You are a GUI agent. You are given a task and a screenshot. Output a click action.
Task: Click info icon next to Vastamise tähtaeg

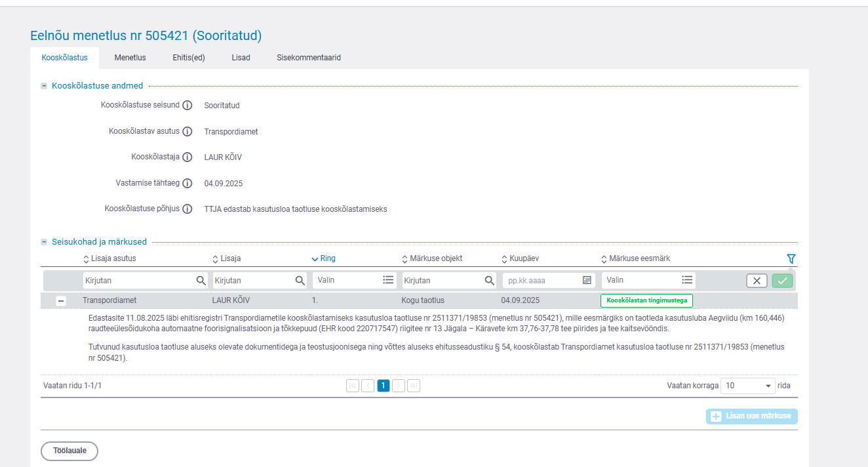(187, 184)
